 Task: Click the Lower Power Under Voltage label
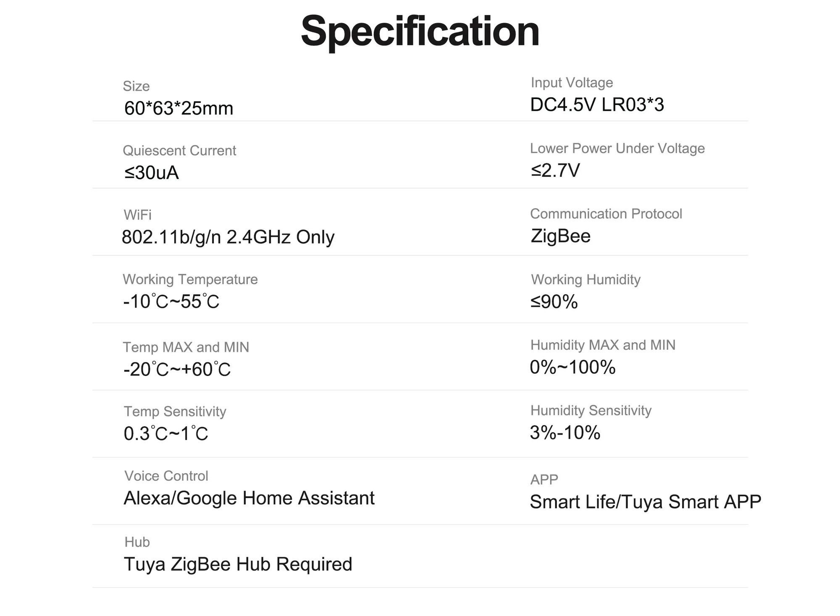(617, 148)
